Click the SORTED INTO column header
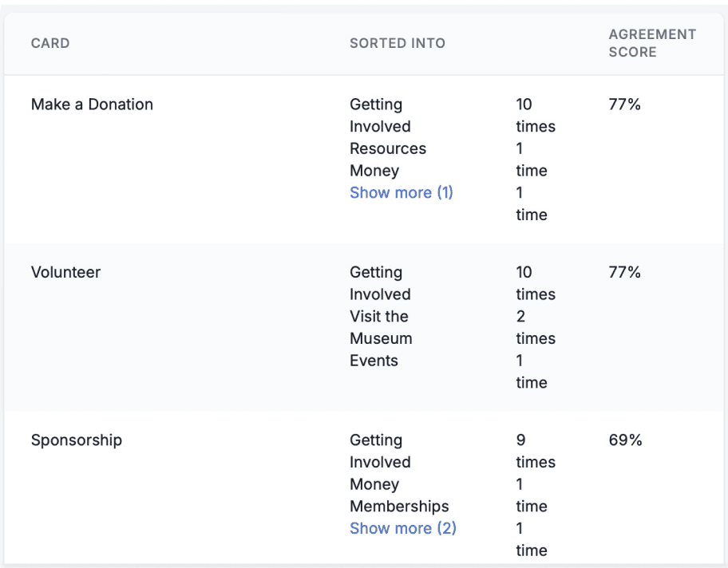728x568 pixels. [x=398, y=43]
